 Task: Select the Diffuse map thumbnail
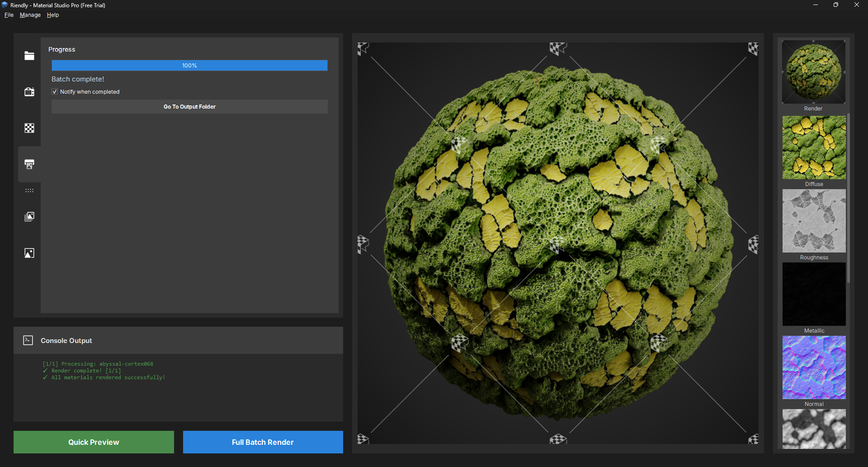[x=814, y=148]
